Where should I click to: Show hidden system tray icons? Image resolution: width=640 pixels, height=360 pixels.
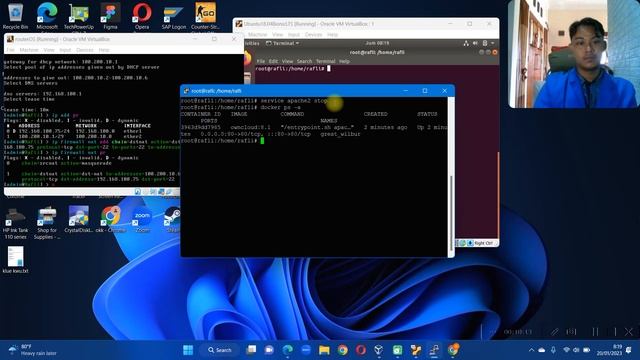pyautogui.click(x=531, y=350)
